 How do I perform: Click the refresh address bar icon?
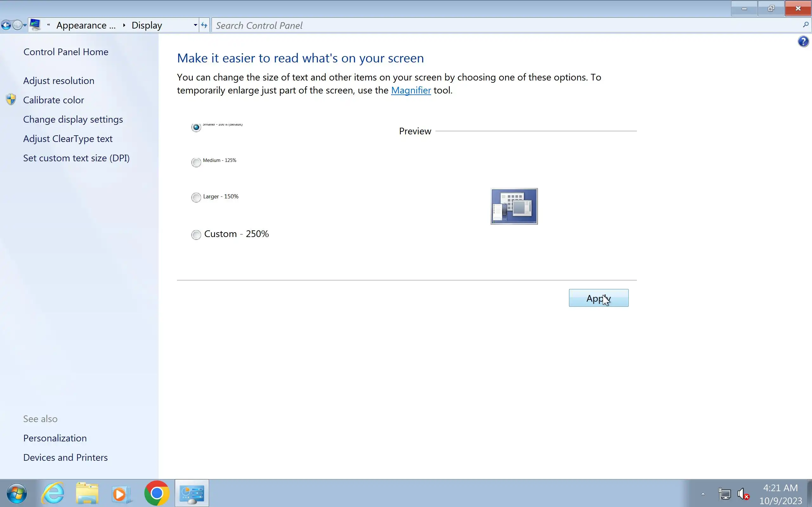pos(204,25)
